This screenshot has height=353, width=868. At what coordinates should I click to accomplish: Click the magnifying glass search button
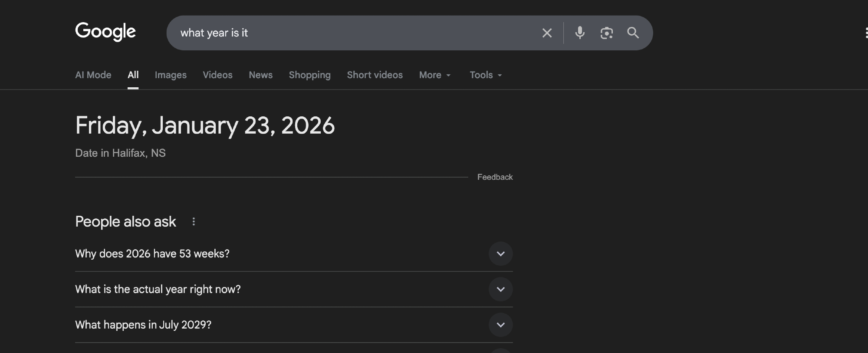tap(633, 33)
